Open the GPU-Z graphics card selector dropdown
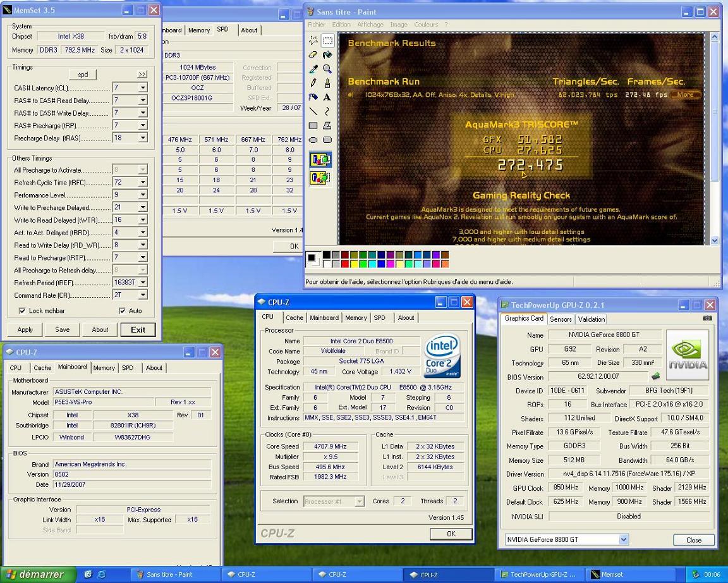 pyautogui.click(x=624, y=540)
